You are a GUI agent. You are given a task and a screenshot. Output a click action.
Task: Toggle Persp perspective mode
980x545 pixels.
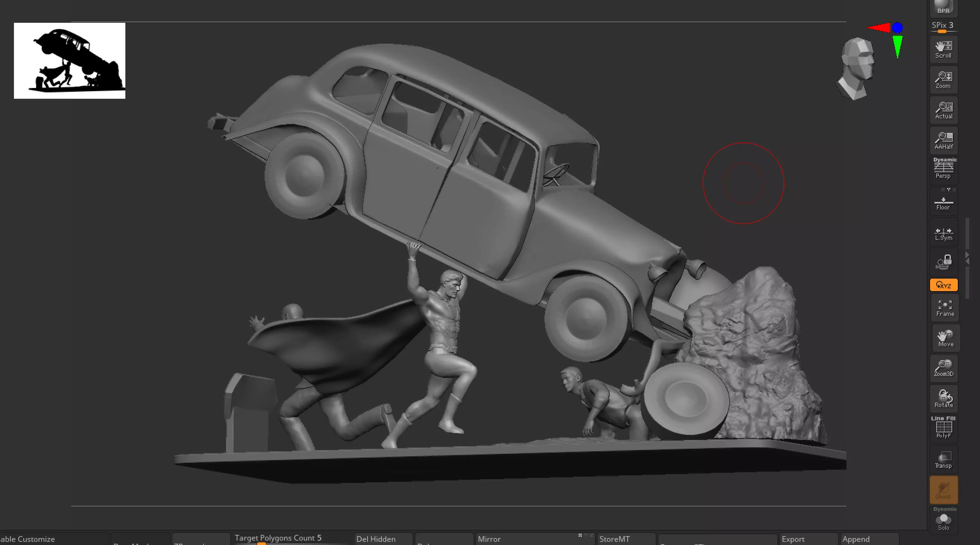pos(943,169)
